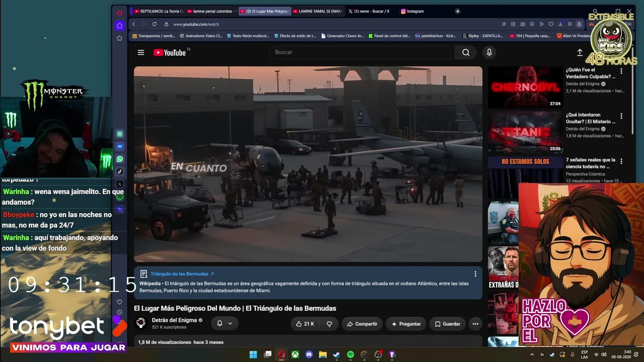Click the Guardar save button

click(x=447, y=324)
